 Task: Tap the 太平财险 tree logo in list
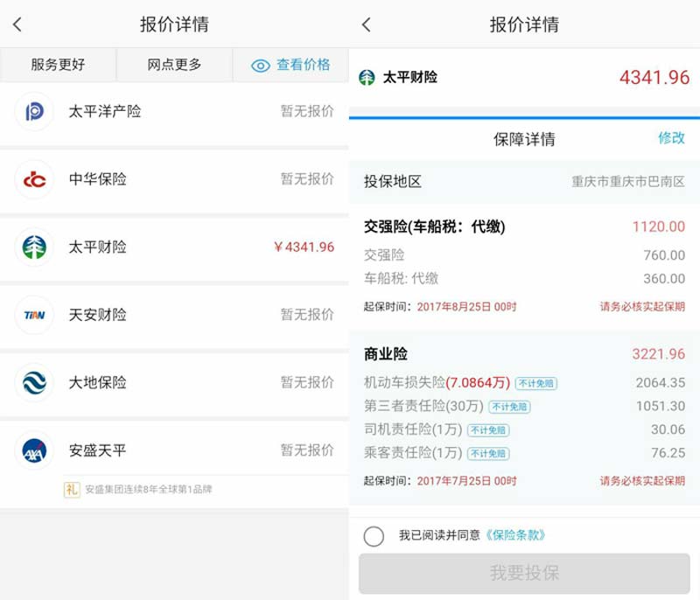(35, 248)
